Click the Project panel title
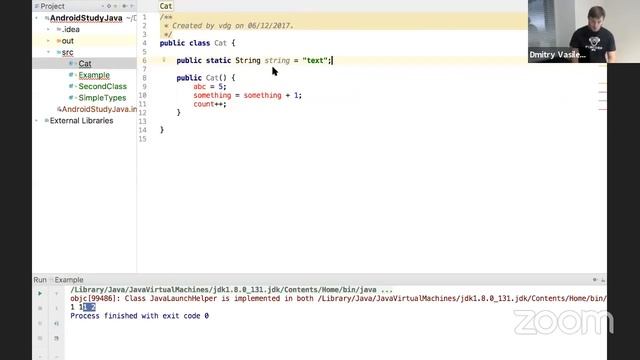640x360 pixels. click(52, 6)
